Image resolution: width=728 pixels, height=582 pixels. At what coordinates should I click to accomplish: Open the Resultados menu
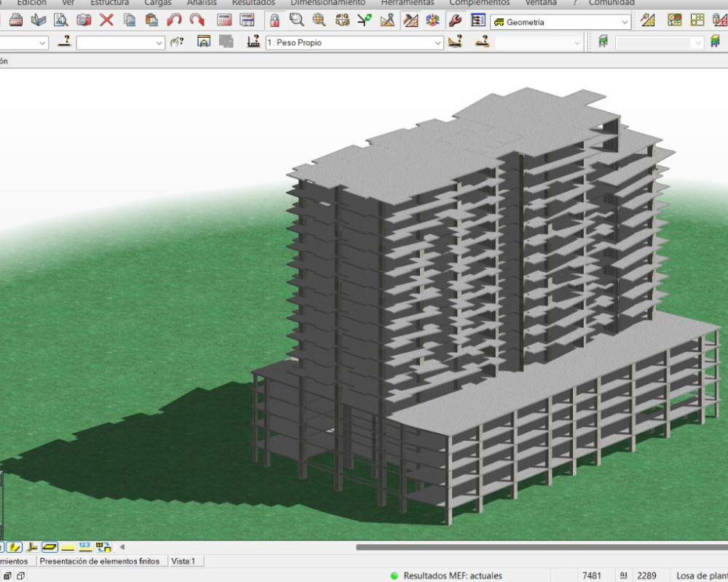[x=253, y=3]
